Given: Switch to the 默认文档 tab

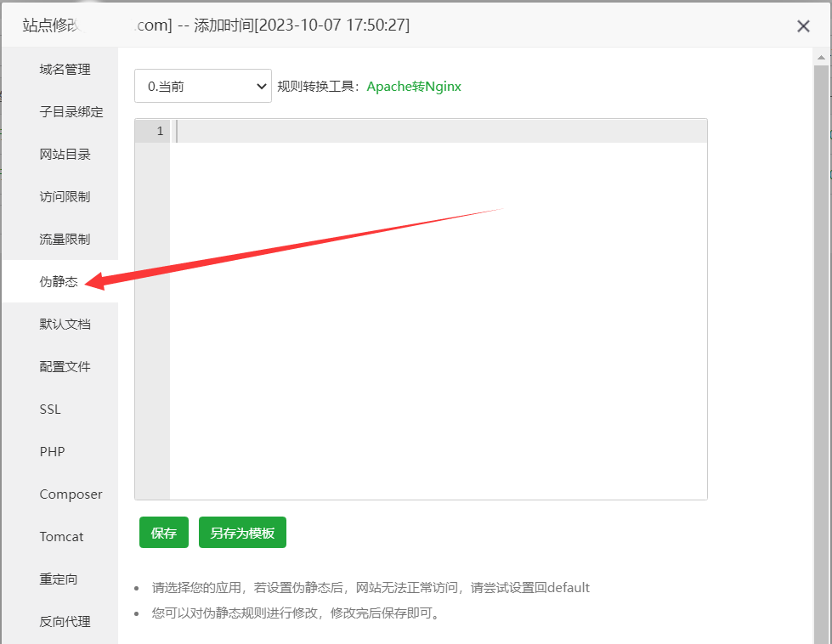Looking at the screenshot, I should [x=65, y=324].
